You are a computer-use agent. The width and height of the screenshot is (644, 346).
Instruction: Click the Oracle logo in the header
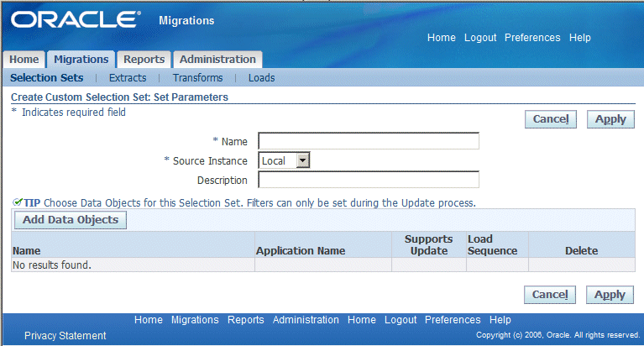76,19
